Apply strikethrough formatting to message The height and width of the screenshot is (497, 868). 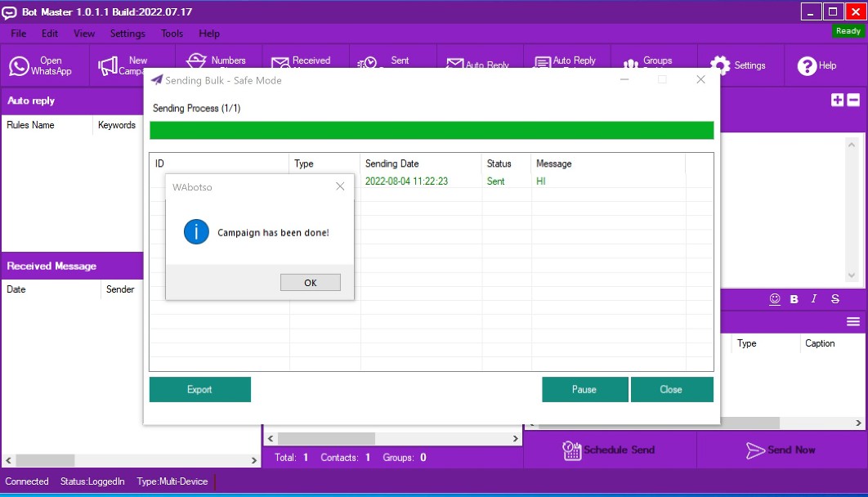[835, 299]
